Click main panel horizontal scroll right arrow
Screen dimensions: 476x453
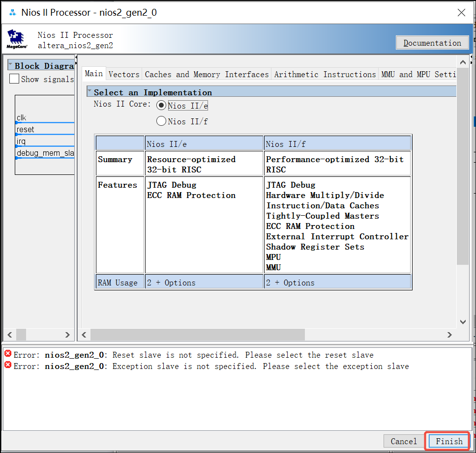pos(449,335)
